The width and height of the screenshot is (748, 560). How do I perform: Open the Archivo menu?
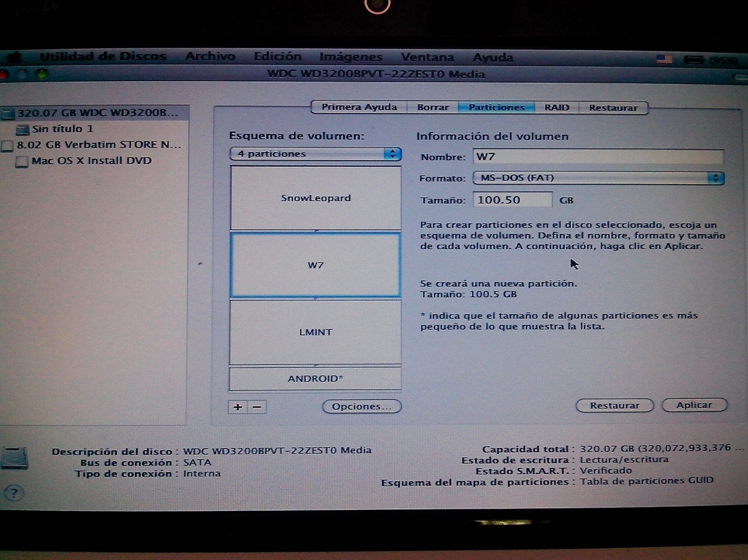210,57
